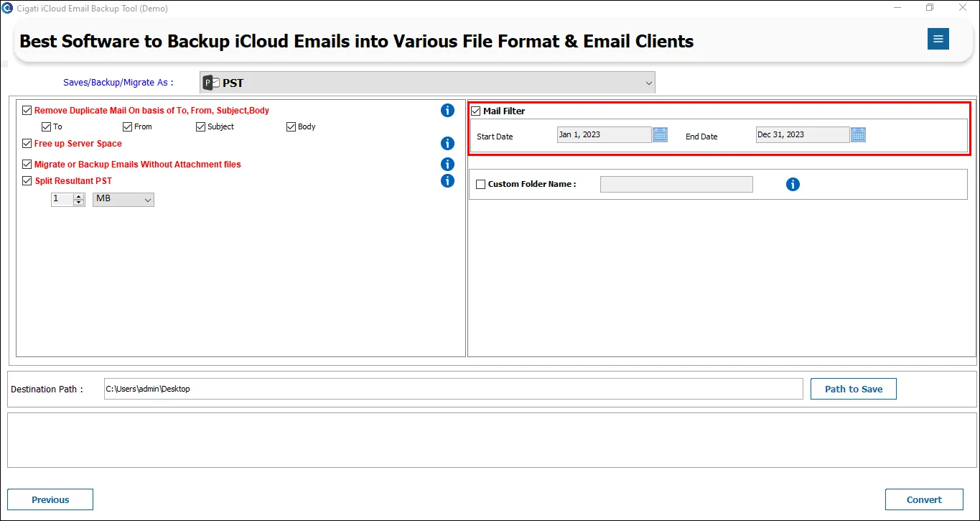Viewport: 980px width, 521px height.
Task: Click the Cigati app icon in title bar
Action: (7, 8)
